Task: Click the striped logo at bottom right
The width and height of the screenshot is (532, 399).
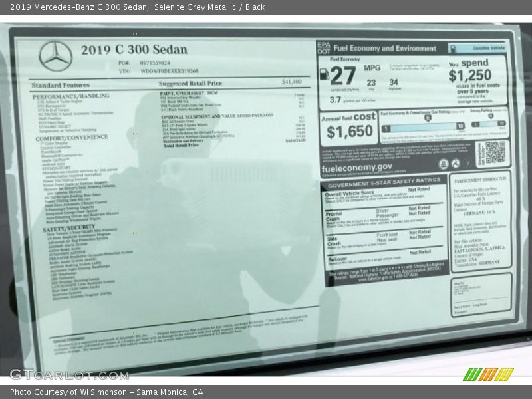Action: 488,374
